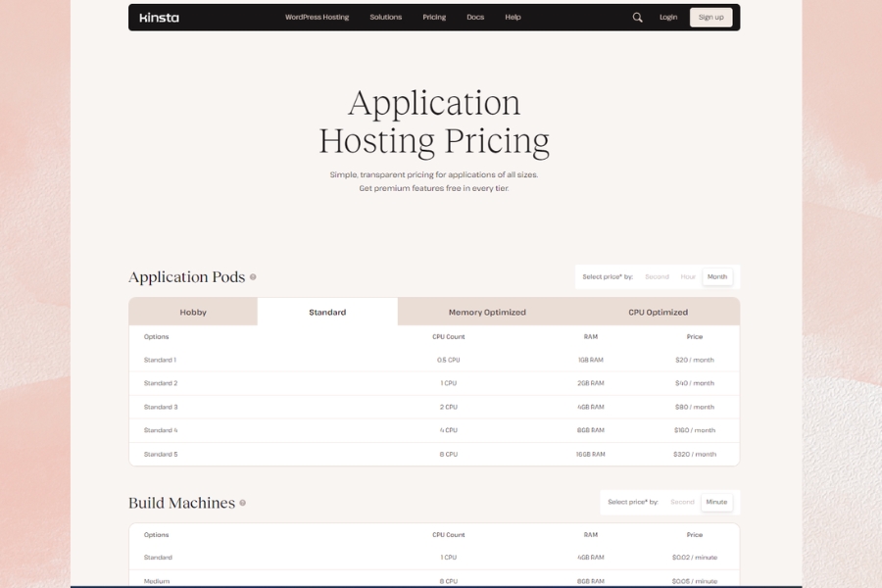Screen dimensions: 882x588
Task: Click the Standard 2 row label
Action: coord(161,383)
